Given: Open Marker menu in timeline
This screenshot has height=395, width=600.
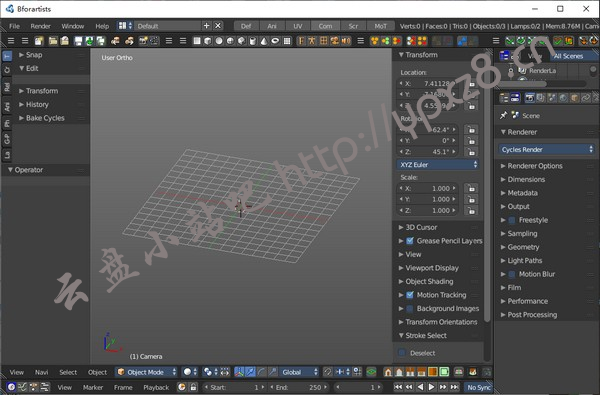Looking at the screenshot, I should 93,387.
